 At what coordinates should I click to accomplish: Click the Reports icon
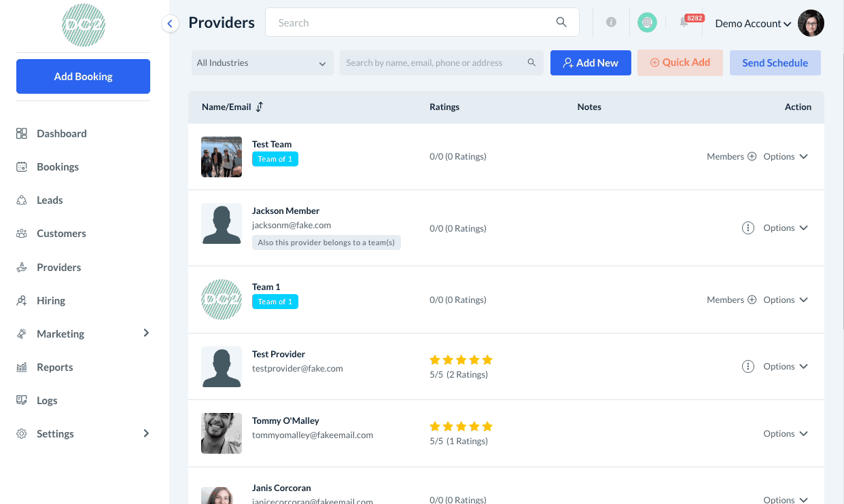[x=21, y=367]
